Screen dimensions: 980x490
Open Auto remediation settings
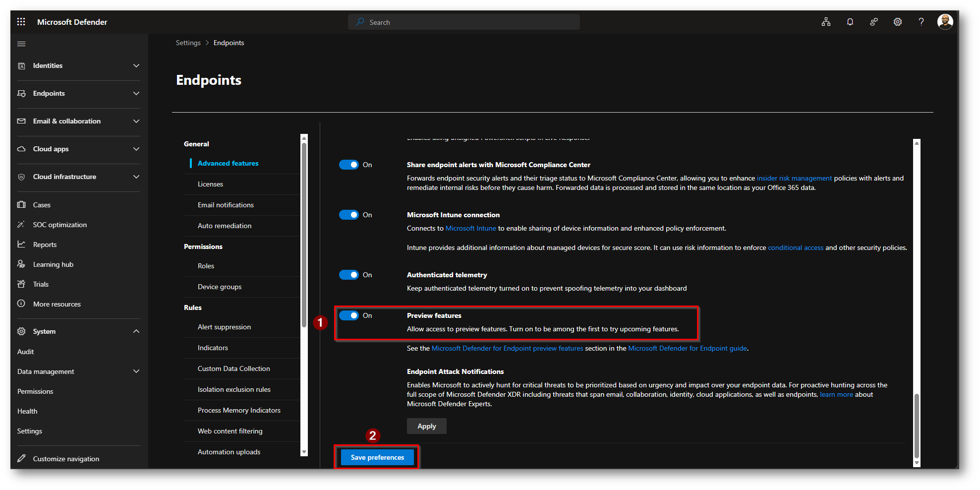(x=225, y=226)
